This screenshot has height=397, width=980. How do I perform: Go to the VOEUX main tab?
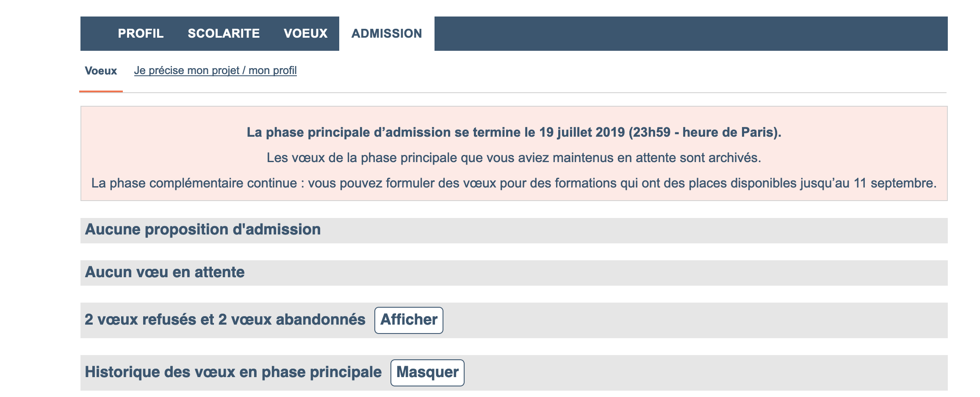click(x=305, y=33)
